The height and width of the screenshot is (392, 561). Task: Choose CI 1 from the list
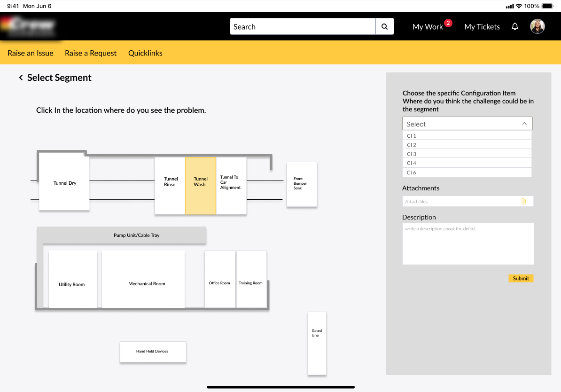[467, 136]
